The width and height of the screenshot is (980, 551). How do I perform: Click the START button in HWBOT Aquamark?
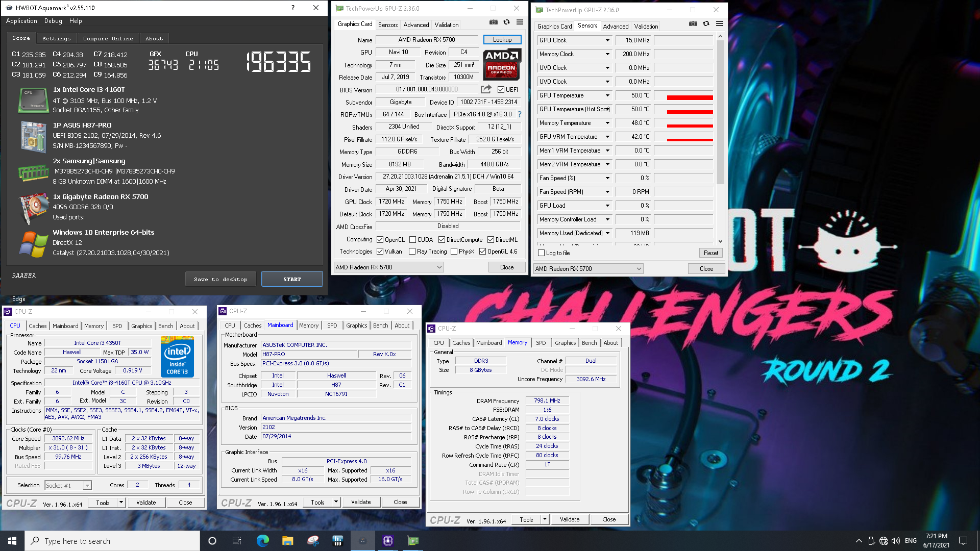coord(292,279)
